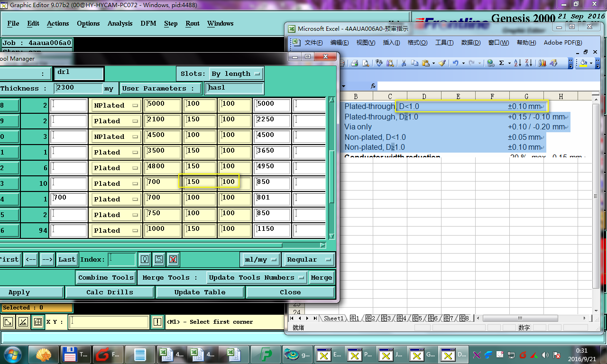This screenshot has width=607, height=364.
Task: Click the green P app in taskbar
Action: pos(265,354)
